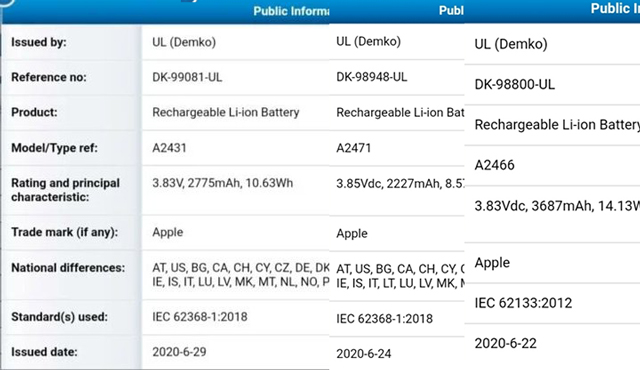Click the "National differences:" label
Image resolution: width=640 pixels, height=370 pixels.
[68, 268]
